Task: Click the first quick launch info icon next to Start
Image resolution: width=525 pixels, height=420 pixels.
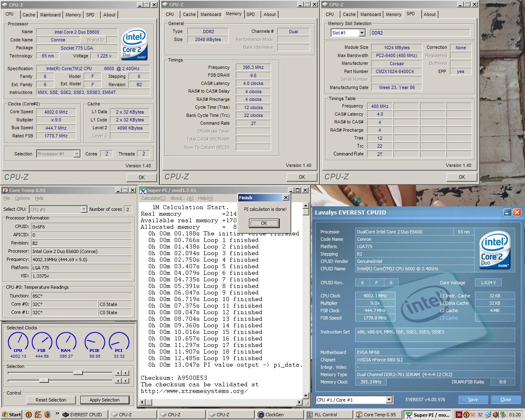Action: 28,415
